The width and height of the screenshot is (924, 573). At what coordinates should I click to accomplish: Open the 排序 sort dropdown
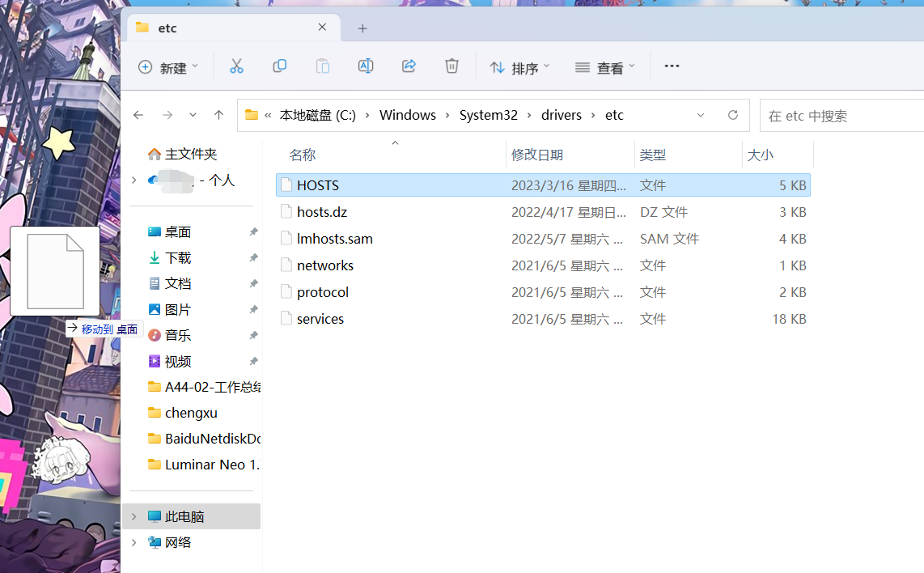pos(519,68)
